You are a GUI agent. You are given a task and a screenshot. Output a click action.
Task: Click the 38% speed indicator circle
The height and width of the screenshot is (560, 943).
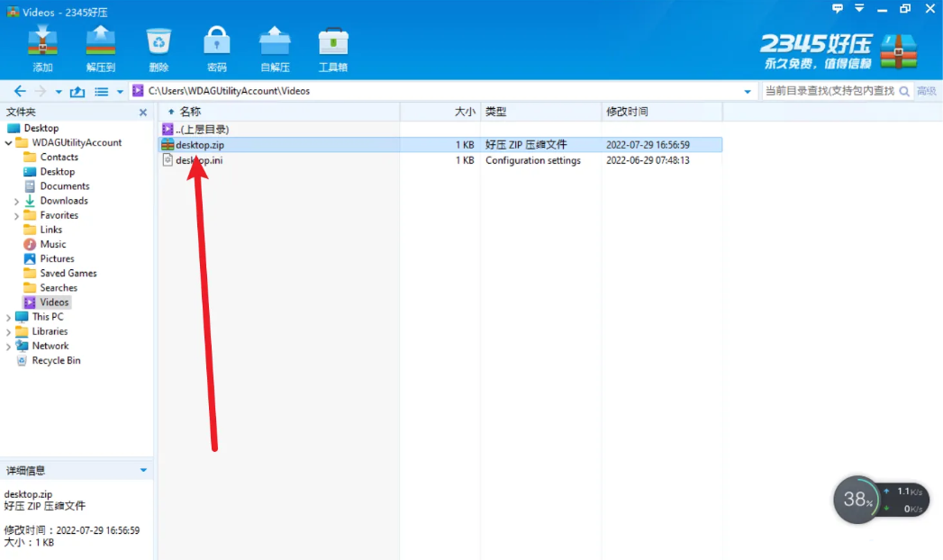tap(857, 500)
